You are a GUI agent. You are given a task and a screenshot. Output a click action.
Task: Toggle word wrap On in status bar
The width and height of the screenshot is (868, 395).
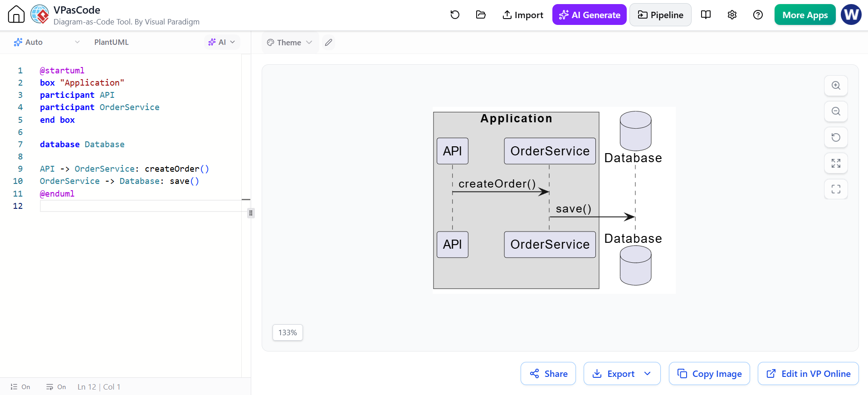click(x=56, y=387)
